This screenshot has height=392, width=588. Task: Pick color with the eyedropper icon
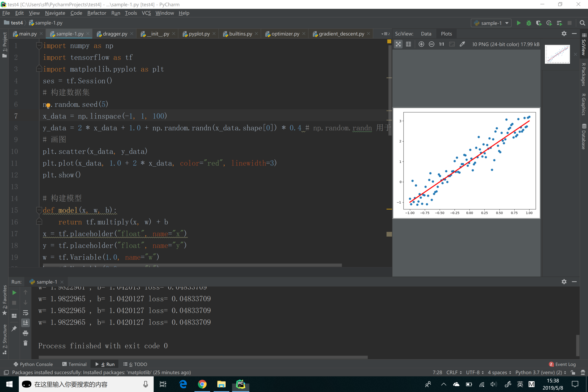462,44
